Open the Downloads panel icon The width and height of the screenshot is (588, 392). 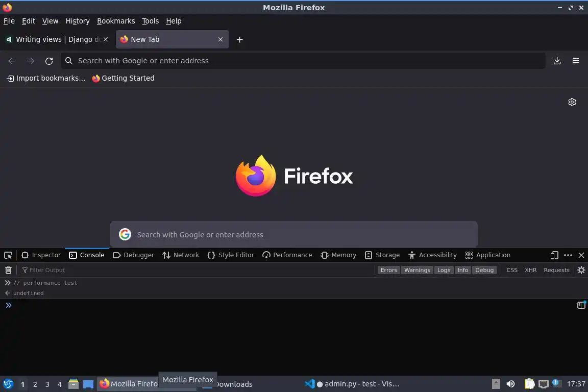tap(557, 61)
